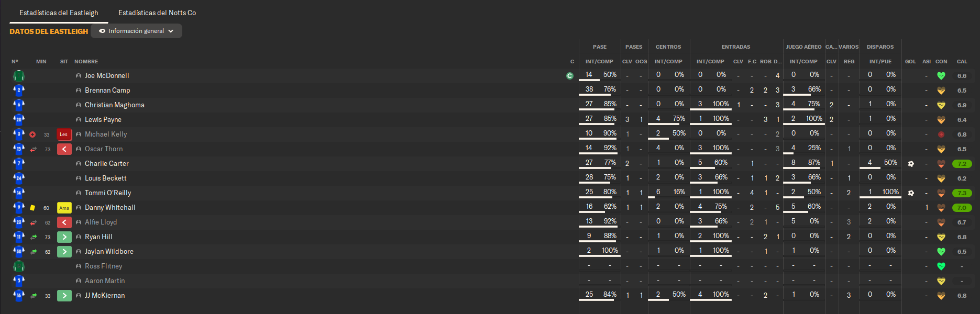Switch to Estadísticas del Notts Co tab
The width and height of the screenshot is (980, 314).
tap(157, 13)
